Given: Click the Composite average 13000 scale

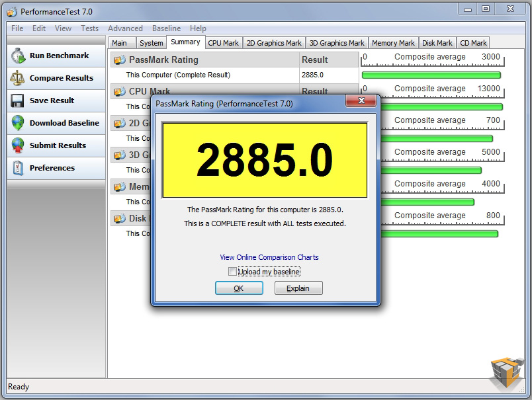Looking at the screenshot, I should (433, 91).
